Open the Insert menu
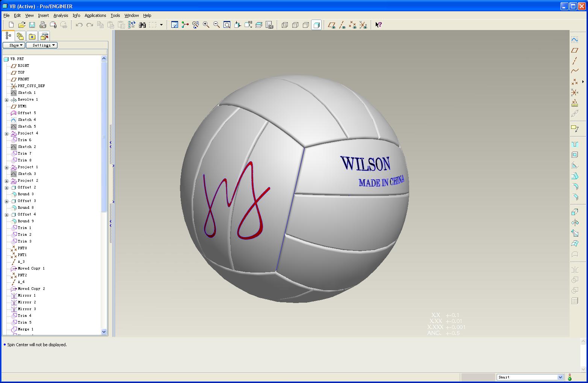The height and width of the screenshot is (383, 588). [43, 15]
